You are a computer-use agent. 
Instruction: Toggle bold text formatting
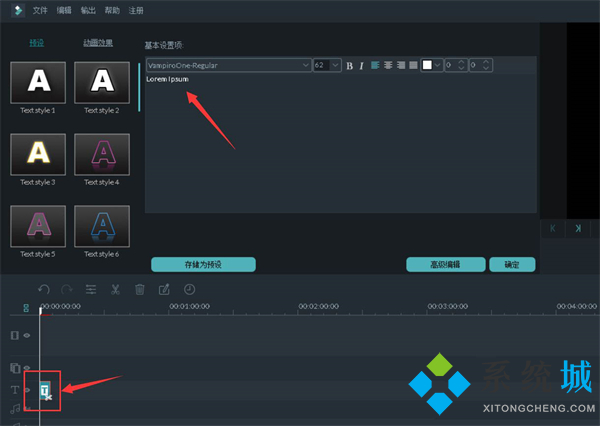[349, 65]
